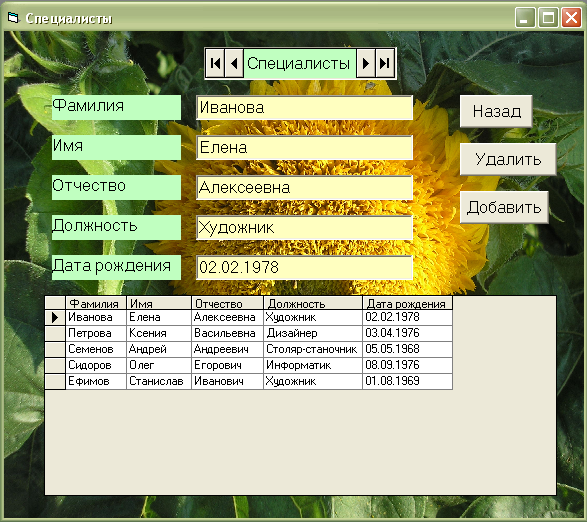Click the Васильевна cell in grid

(227, 333)
